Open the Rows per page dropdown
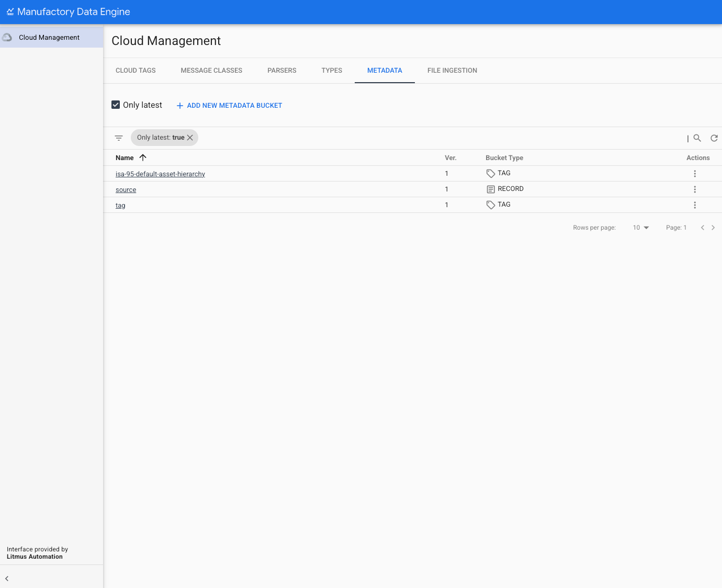Viewport: 722px width, 588px height. point(640,228)
